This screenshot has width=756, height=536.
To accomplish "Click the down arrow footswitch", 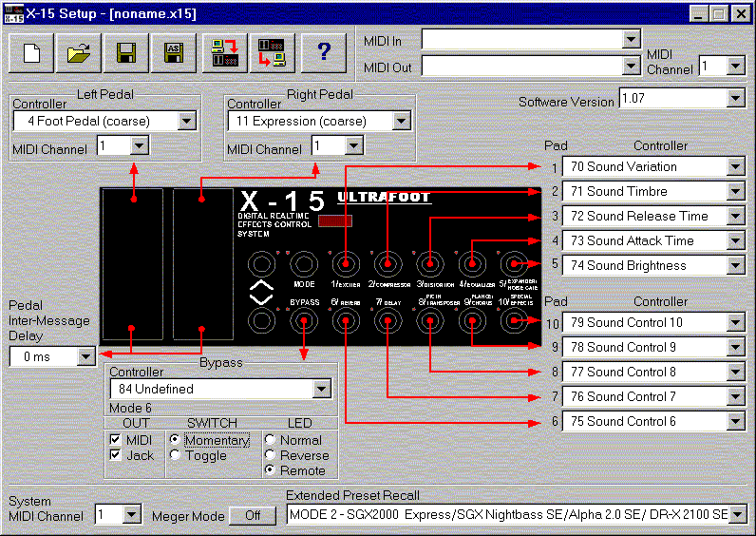I will pos(261,321).
